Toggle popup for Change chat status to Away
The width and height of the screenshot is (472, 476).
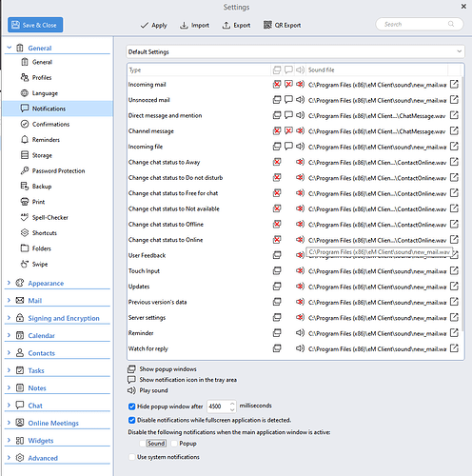[x=277, y=162]
